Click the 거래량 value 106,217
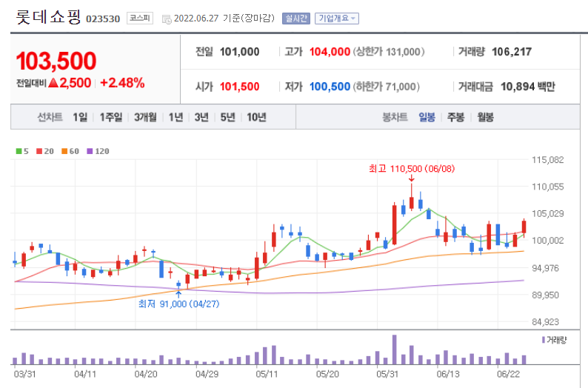588x388 pixels. pyautogui.click(x=512, y=52)
